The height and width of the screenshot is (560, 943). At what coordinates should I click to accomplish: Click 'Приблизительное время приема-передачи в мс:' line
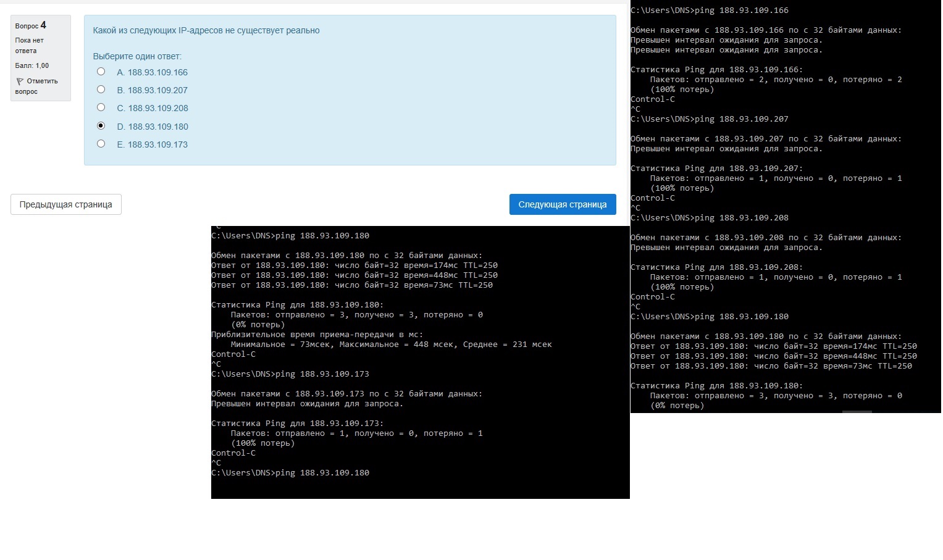pyautogui.click(x=317, y=335)
